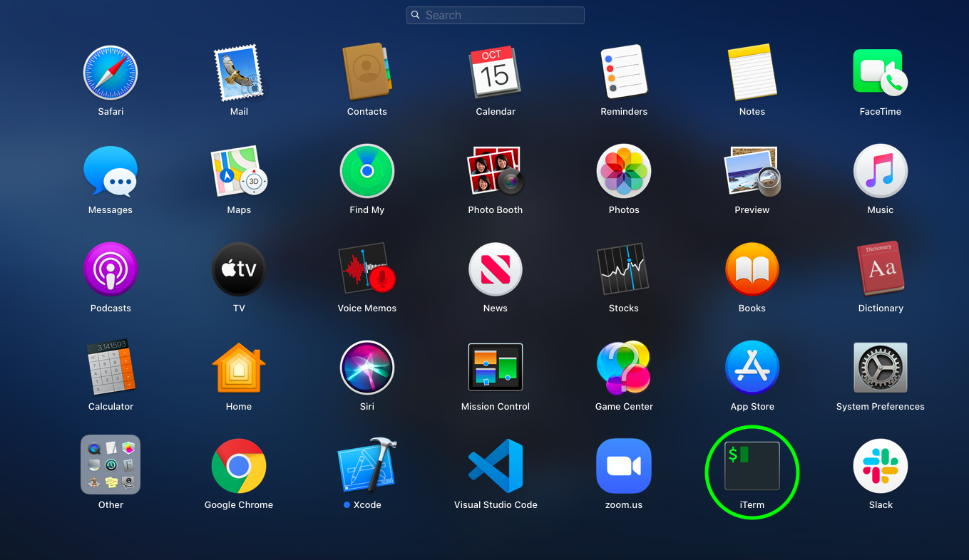Open the Find My app
Screen dimensions: 969x560
coord(367,171)
